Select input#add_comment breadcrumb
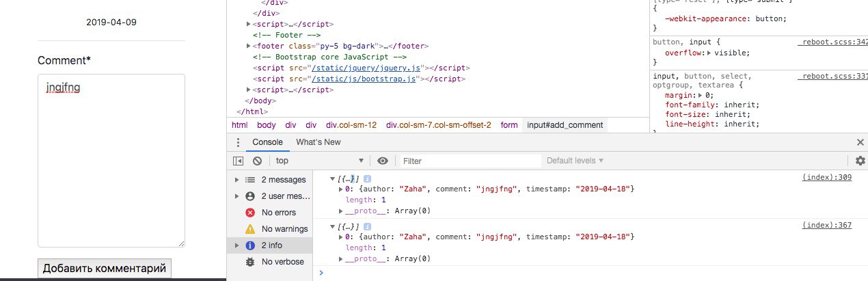 (565, 125)
